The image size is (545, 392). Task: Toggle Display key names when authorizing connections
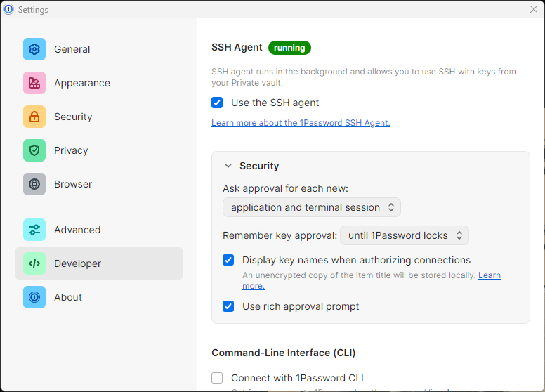pyautogui.click(x=228, y=260)
